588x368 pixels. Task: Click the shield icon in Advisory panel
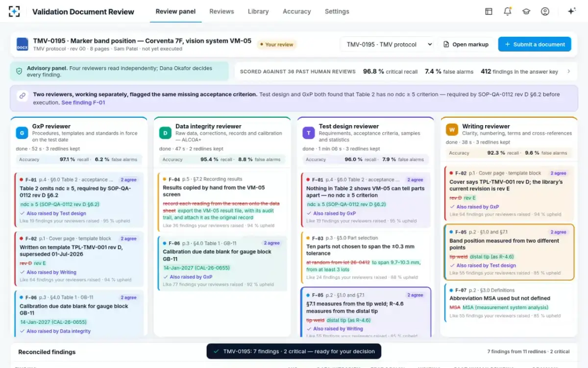click(19, 71)
